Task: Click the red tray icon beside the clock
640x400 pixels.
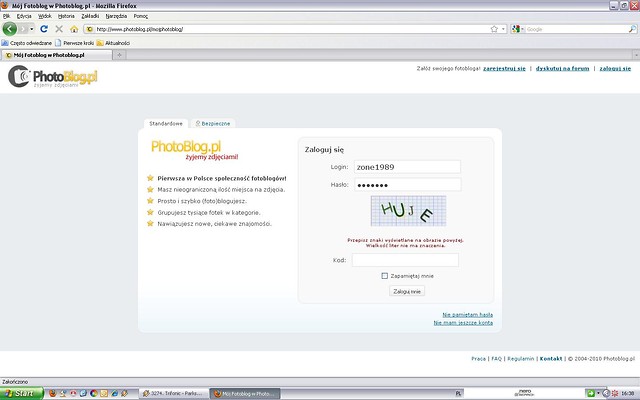Action: [615, 393]
